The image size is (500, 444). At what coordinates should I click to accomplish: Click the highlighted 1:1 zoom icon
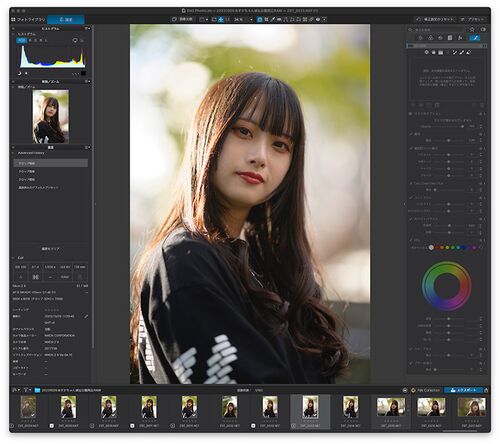click(x=221, y=20)
